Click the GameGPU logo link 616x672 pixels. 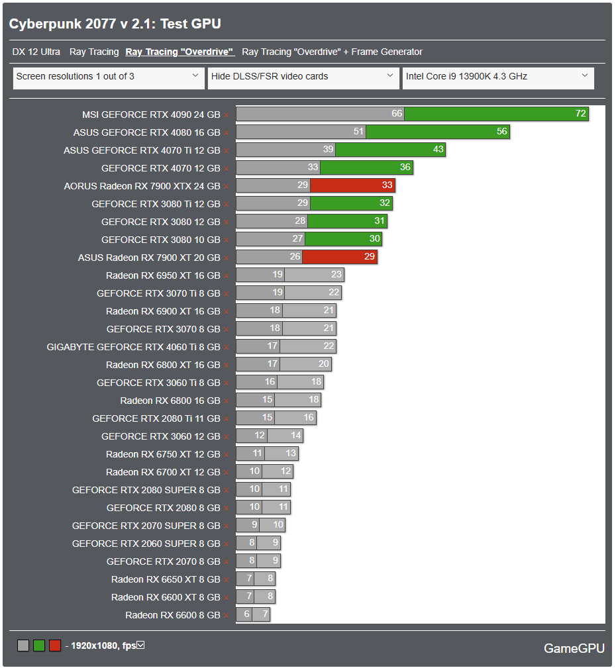[x=574, y=648]
